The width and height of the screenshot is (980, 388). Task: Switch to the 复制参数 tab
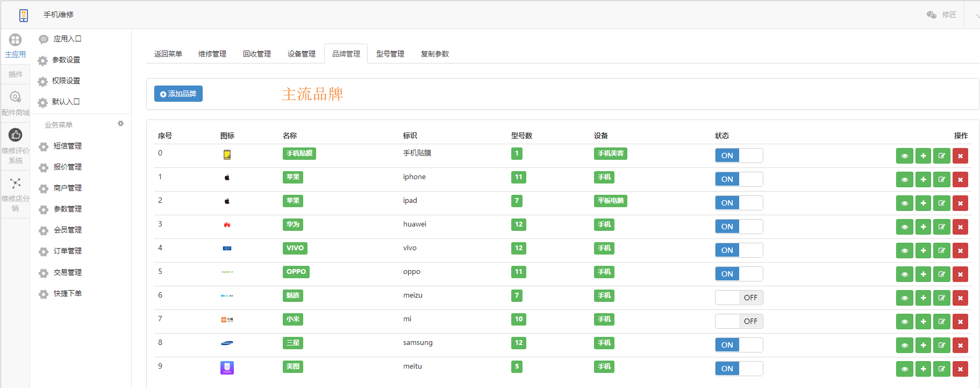pos(435,54)
